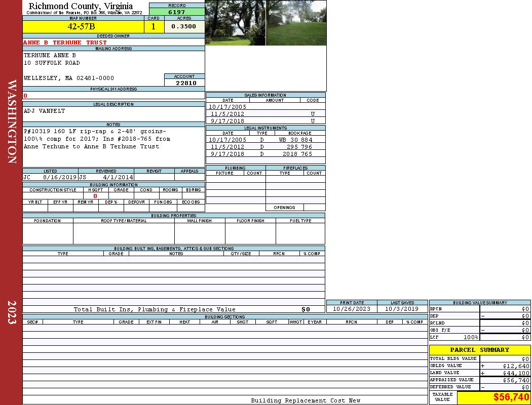Click the account number 22810
532x405 pixels.
[185, 83]
